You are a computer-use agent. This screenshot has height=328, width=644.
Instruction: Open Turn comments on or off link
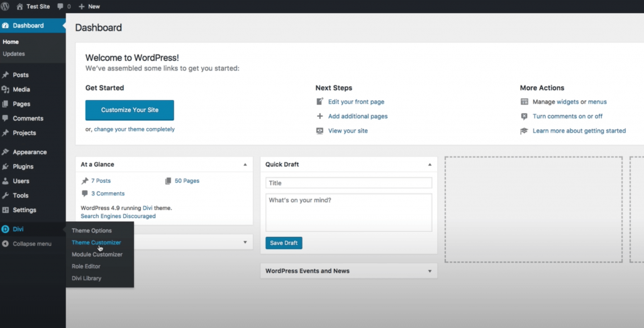568,116
